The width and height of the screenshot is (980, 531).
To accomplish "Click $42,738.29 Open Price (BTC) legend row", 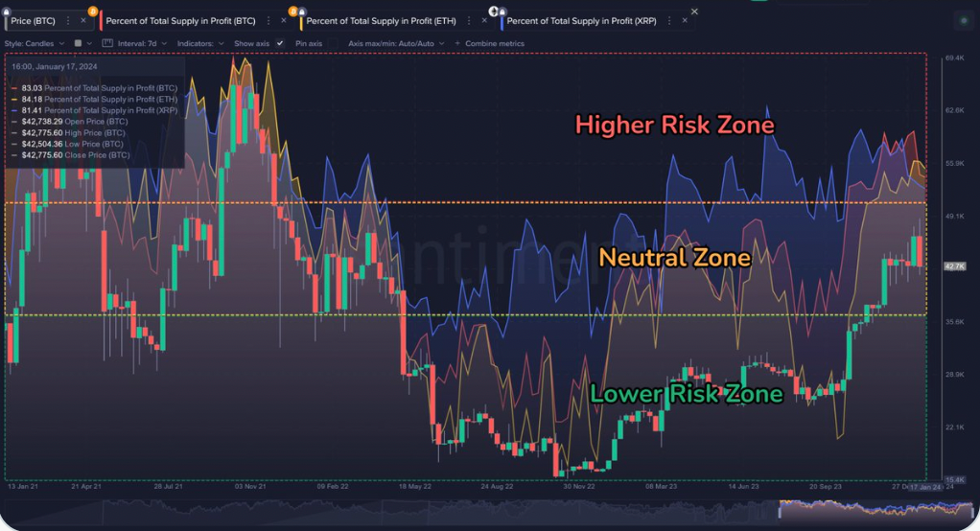I will pos(70,122).
